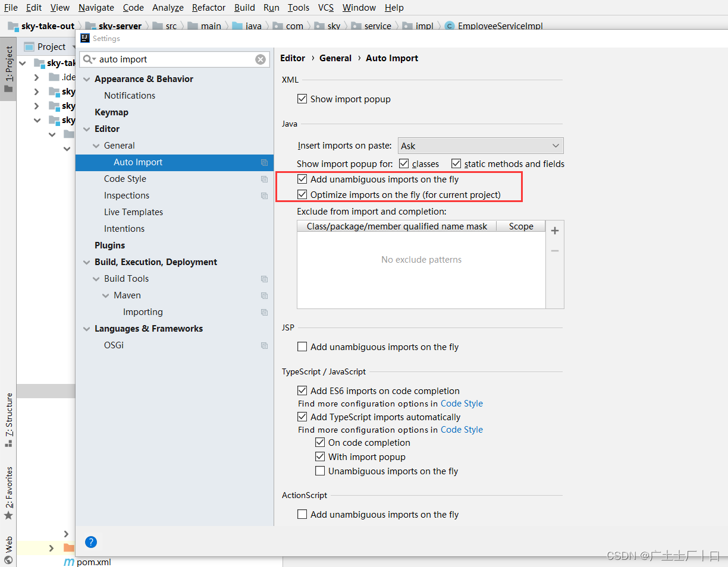The image size is (728, 567).
Task: Toggle On code completion checkbox
Action: tap(320, 442)
